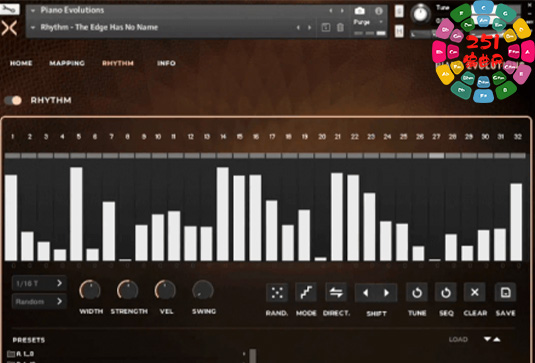Click the PRESETS heading
535x363 pixels.
point(29,340)
